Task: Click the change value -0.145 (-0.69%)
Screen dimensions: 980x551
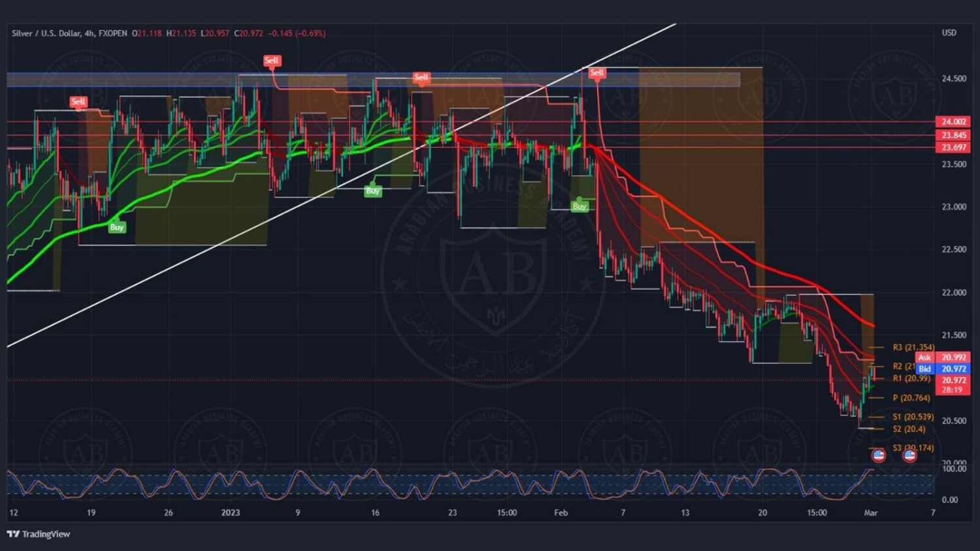Action: click(297, 33)
